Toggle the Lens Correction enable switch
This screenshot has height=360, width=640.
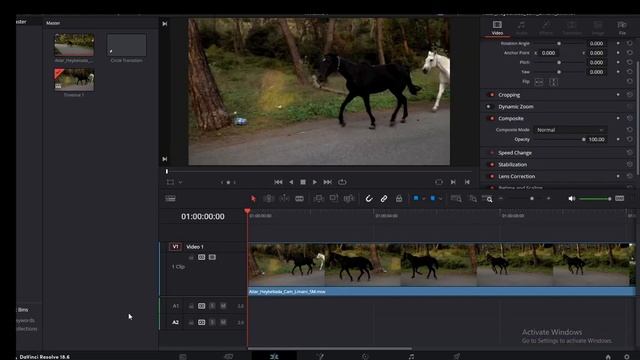coord(491,176)
